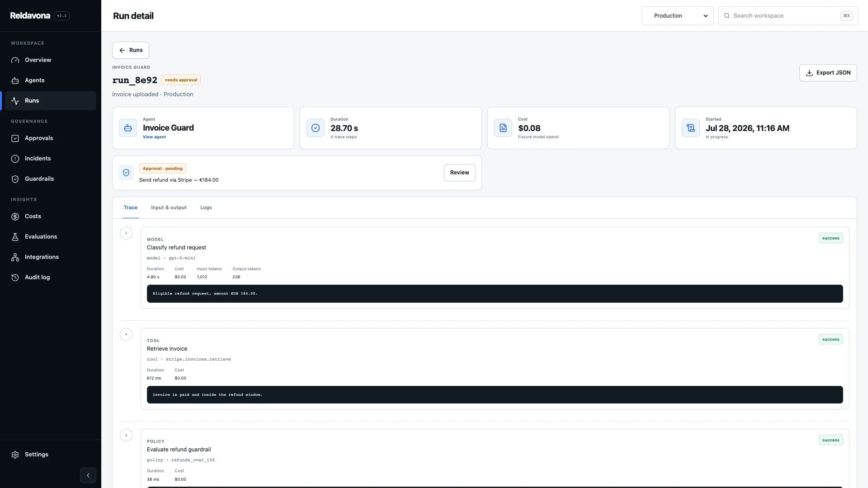Open Overview gauge icon in sidebar
Viewport: 868px width, 488px height.
(15, 60)
